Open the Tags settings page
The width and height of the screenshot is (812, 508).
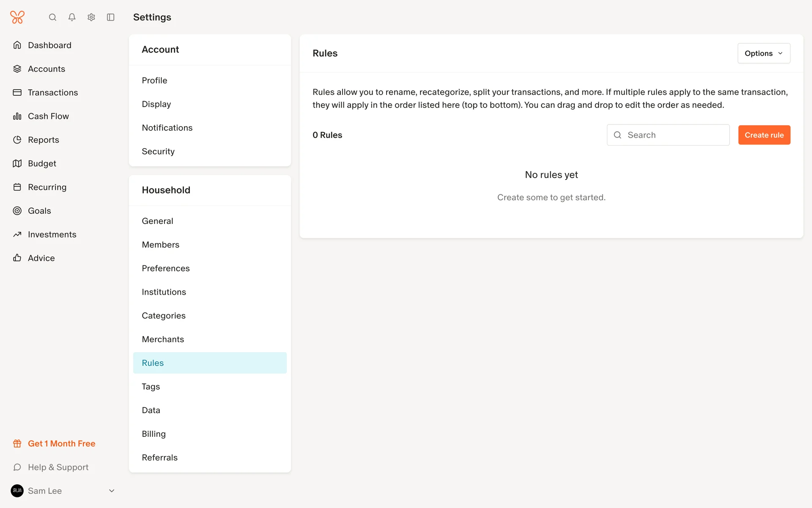click(x=151, y=387)
